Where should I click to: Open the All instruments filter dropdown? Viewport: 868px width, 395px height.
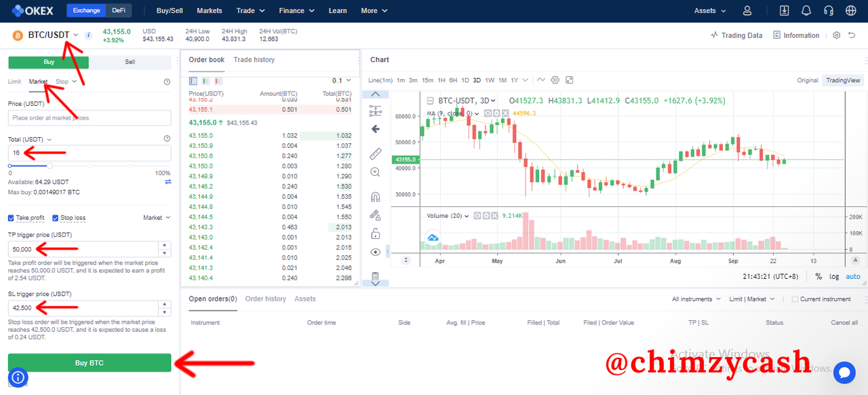pyautogui.click(x=696, y=299)
